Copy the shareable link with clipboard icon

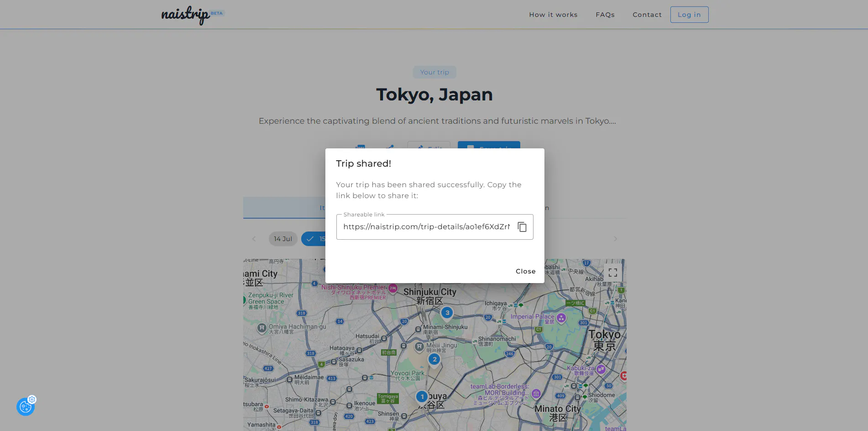pos(522,227)
